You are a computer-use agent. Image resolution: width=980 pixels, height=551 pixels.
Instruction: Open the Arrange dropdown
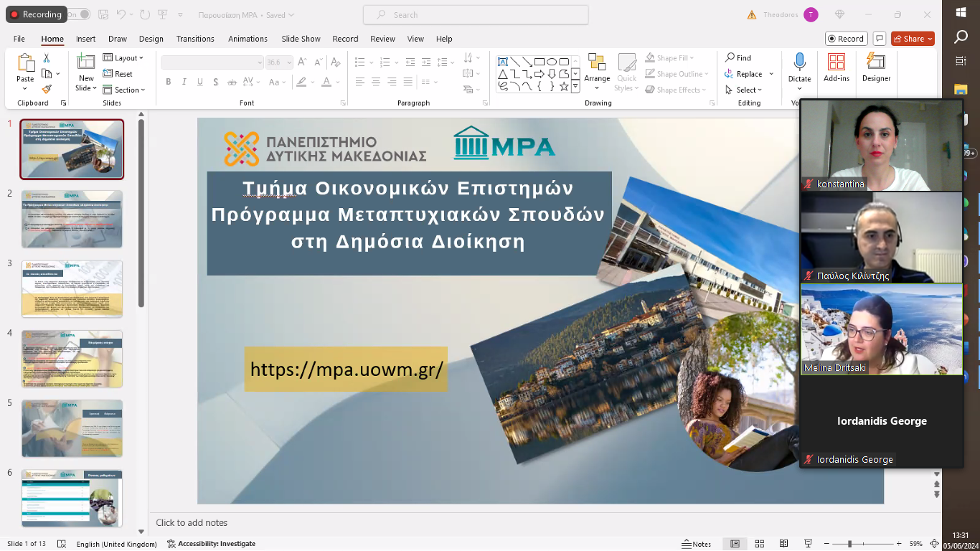(x=597, y=72)
